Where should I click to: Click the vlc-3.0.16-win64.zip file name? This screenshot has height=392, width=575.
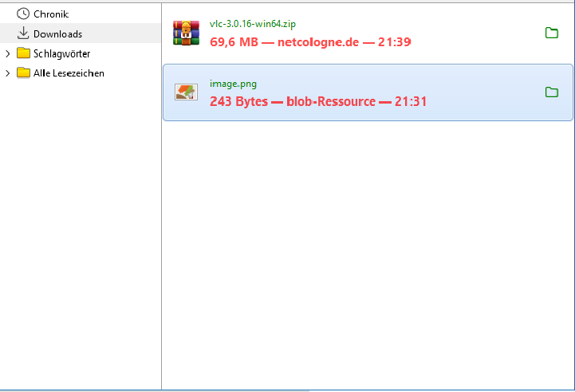click(252, 24)
